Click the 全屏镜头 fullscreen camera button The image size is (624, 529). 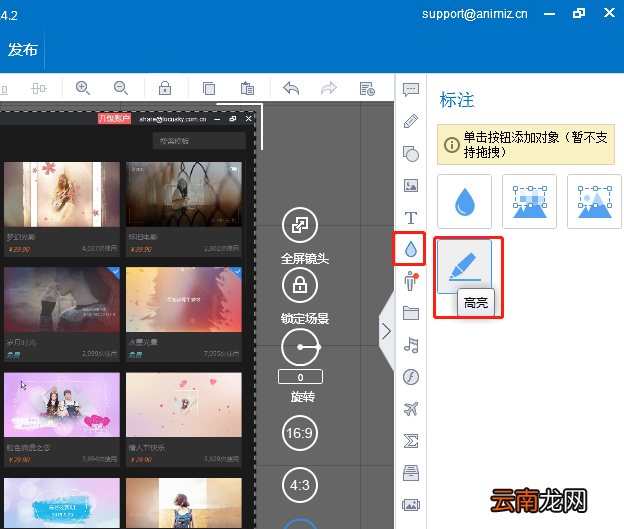[300, 225]
